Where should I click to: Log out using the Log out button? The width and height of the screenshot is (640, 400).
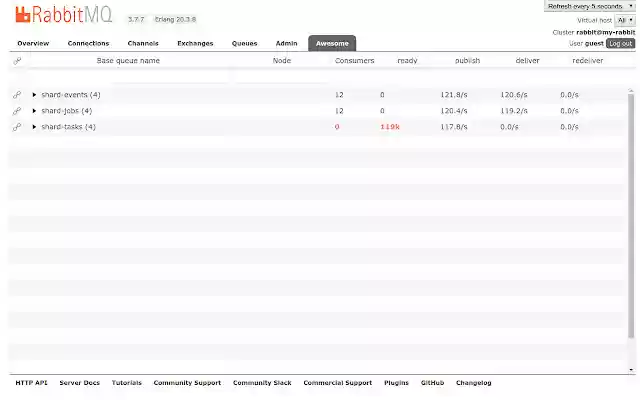620,44
